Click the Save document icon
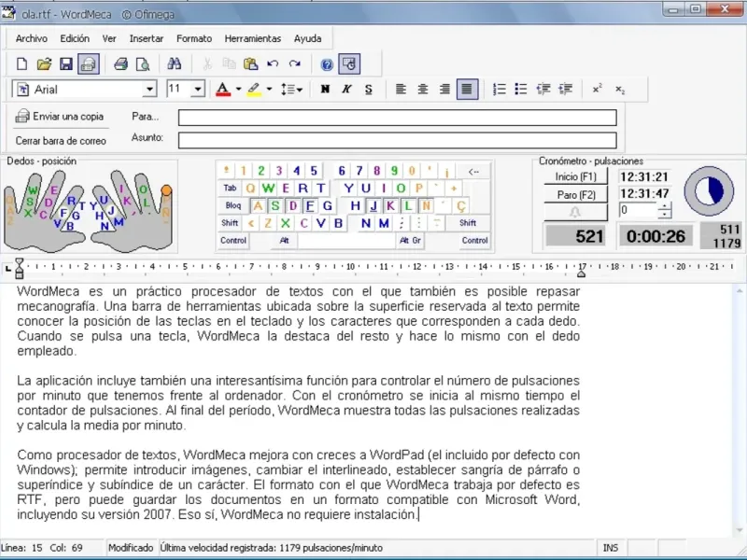The image size is (747, 560). [x=66, y=64]
